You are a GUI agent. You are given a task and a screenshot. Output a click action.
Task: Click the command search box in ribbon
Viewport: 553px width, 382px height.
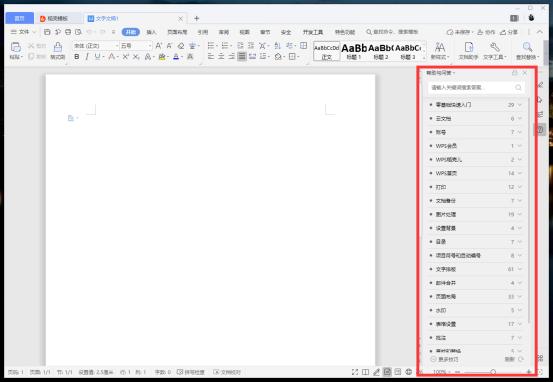tap(392, 32)
